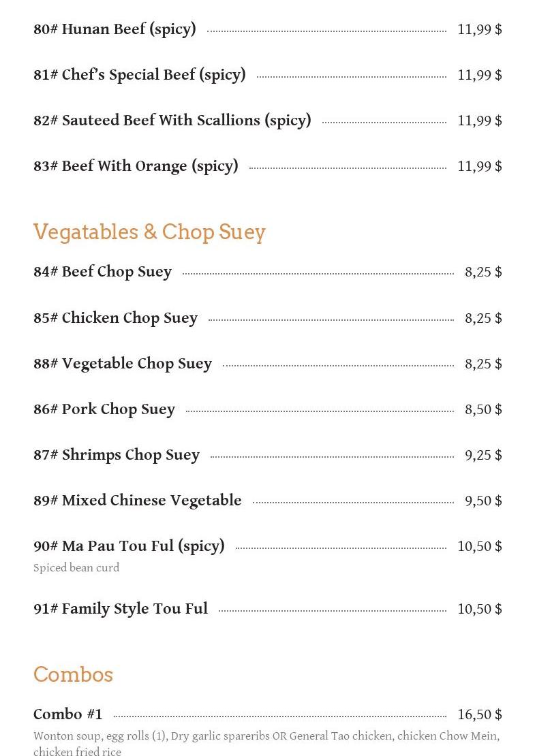Choose the Chicken Chop Suey dish
This screenshot has height=756, width=535.
click(115, 318)
